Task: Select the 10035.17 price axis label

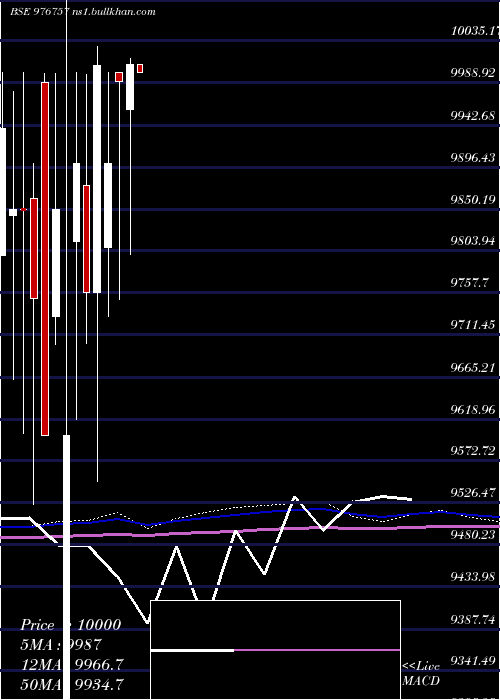Action: (475, 31)
